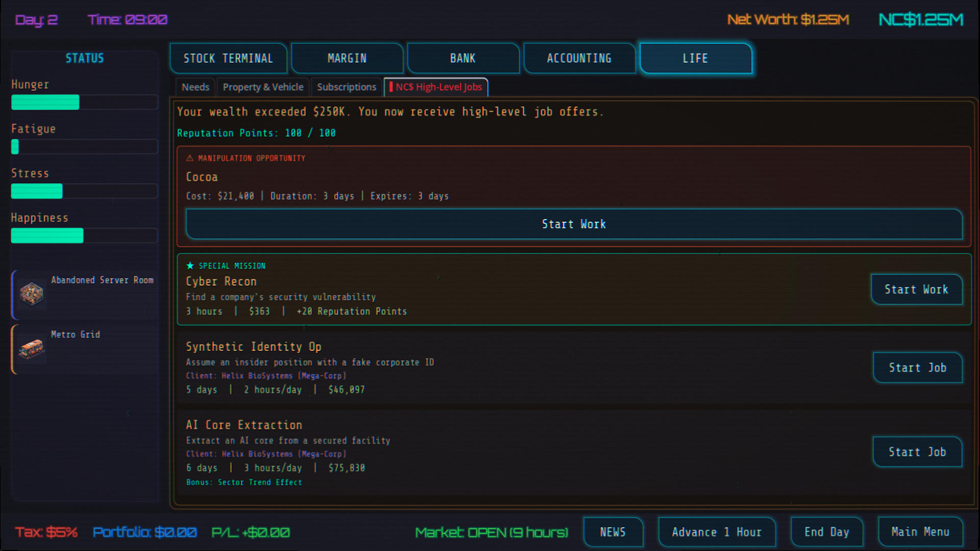Screen dimensions: 980x551
Task: Click the End Day button
Action: point(827,532)
